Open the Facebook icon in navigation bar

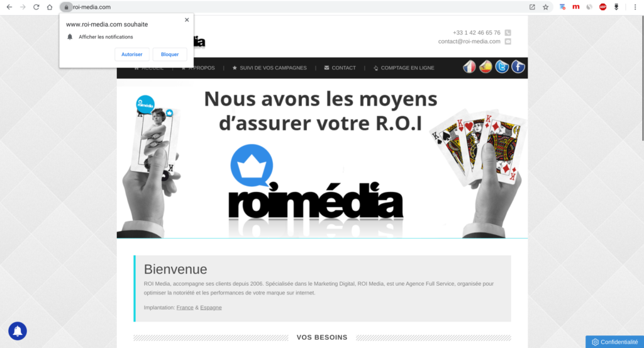[518, 67]
